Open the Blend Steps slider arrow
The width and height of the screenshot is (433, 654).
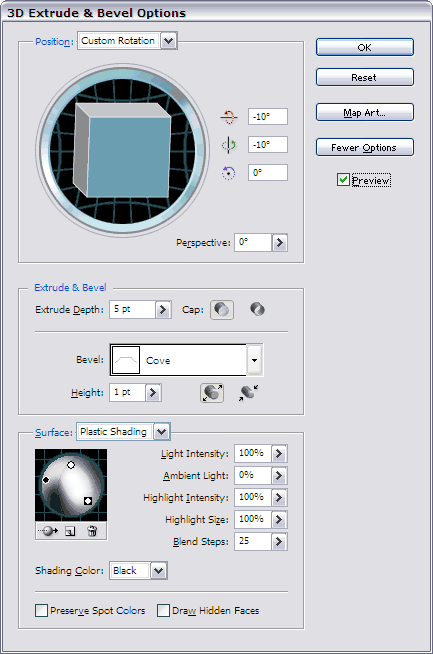279,542
